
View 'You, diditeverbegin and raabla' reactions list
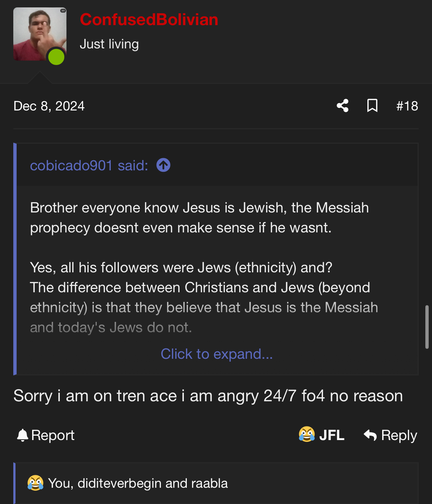tap(138, 483)
